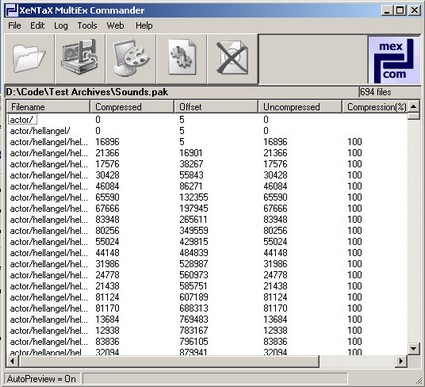The height and width of the screenshot is (387, 425).
Task: Click the close archive X icon
Action: [x=232, y=59]
